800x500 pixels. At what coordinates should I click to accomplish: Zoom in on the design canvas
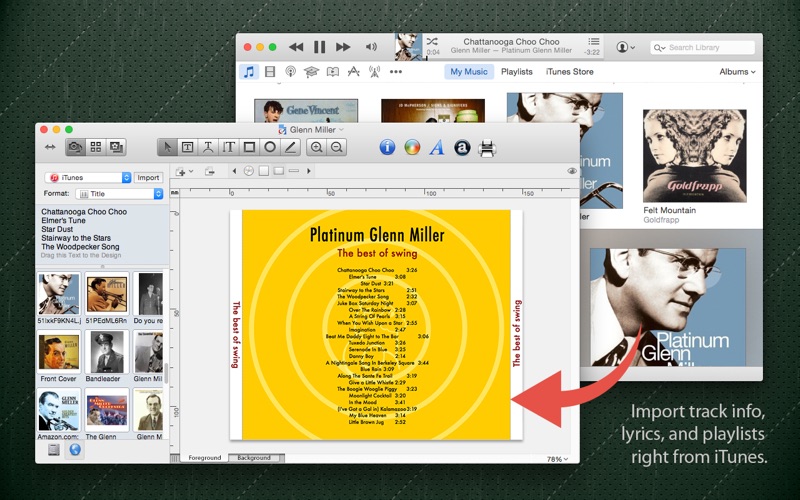[316, 147]
